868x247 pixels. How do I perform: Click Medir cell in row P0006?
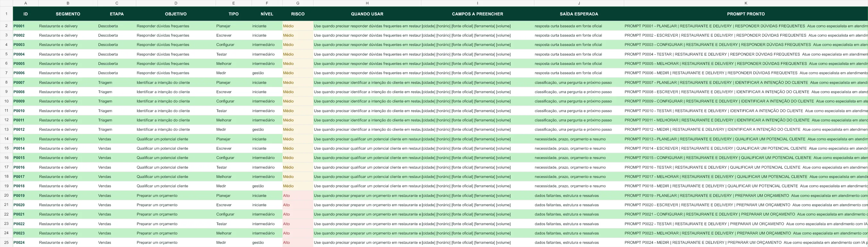point(233,73)
